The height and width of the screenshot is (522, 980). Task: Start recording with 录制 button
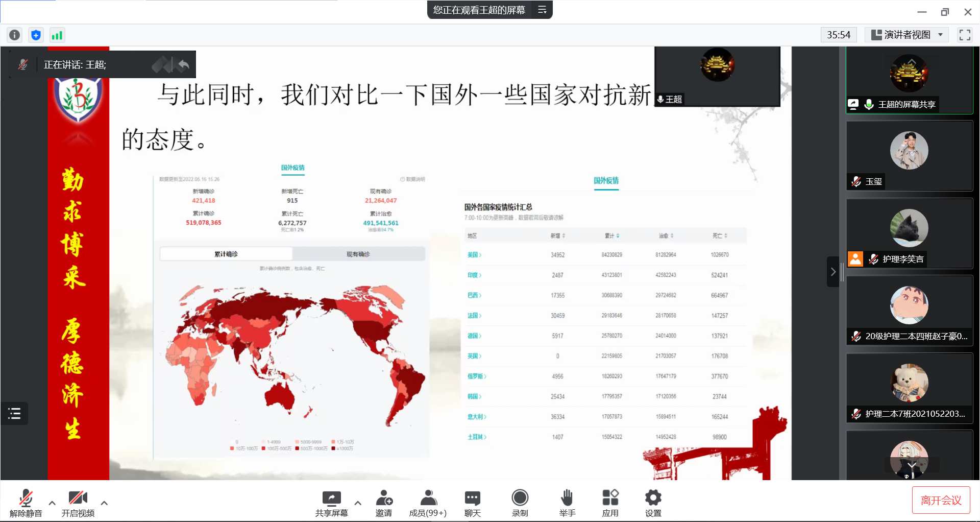click(x=520, y=503)
